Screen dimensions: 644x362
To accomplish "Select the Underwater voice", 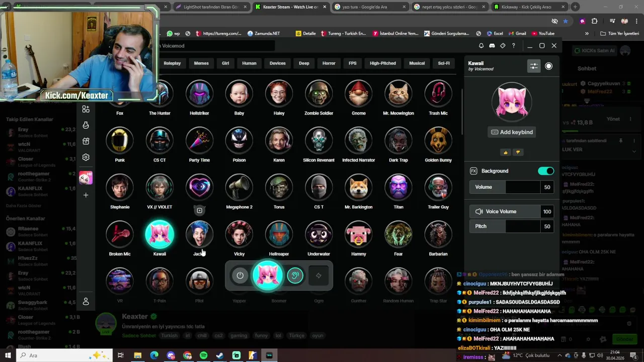I will [318, 234].
